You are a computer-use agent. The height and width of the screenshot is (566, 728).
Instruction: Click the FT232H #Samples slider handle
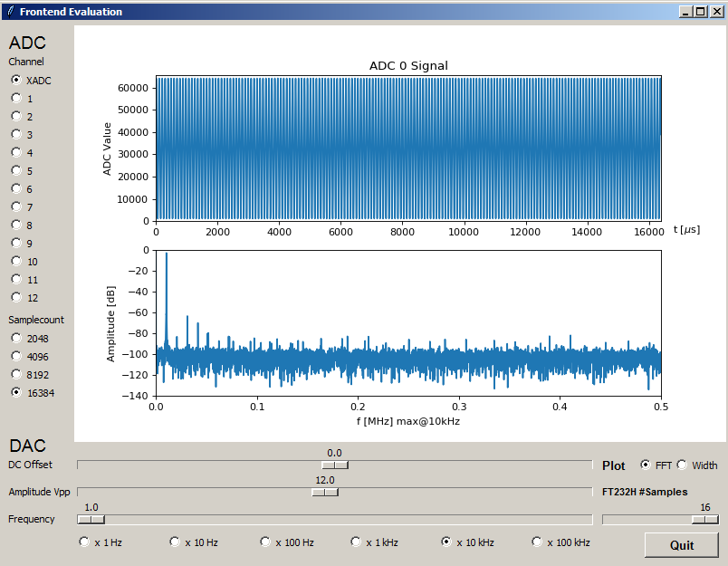[704, 520]
